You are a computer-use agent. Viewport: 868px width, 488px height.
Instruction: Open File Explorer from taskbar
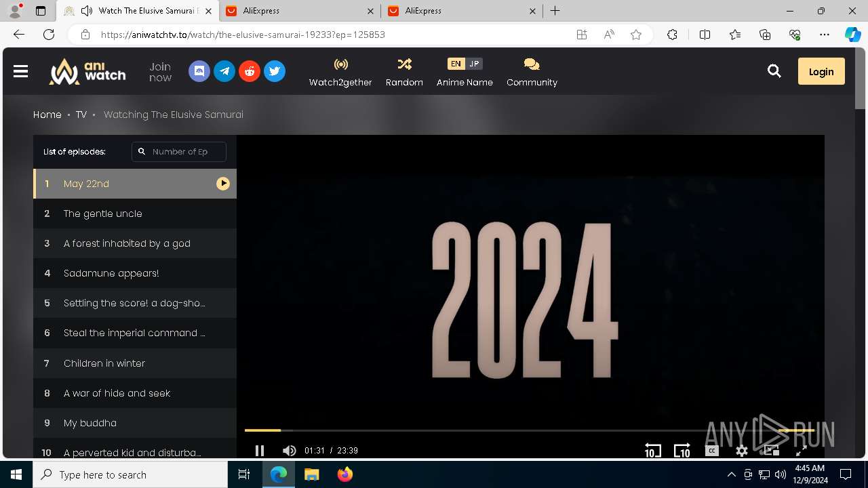click(311, 474)
